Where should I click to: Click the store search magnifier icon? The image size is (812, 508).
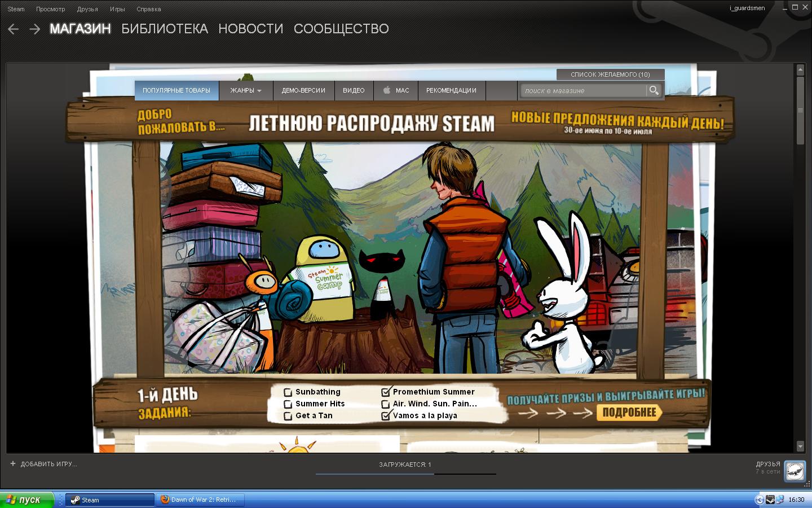tap(654, 90)
